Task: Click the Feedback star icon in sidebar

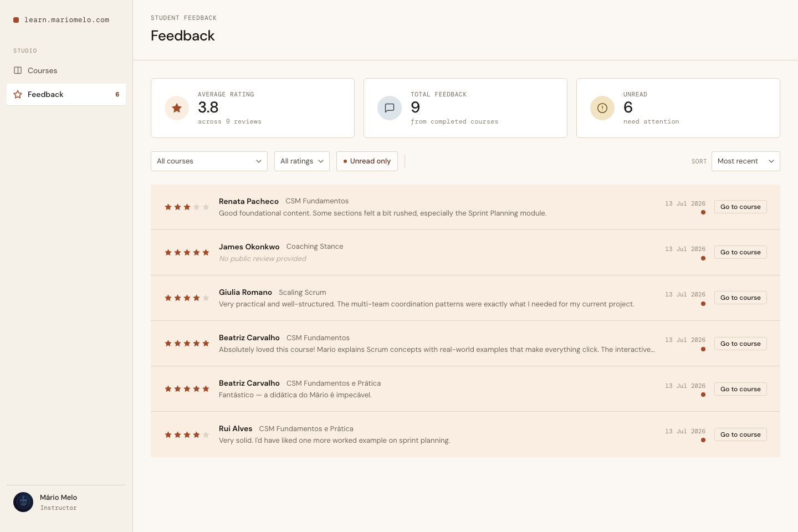Action: (18, 94)
